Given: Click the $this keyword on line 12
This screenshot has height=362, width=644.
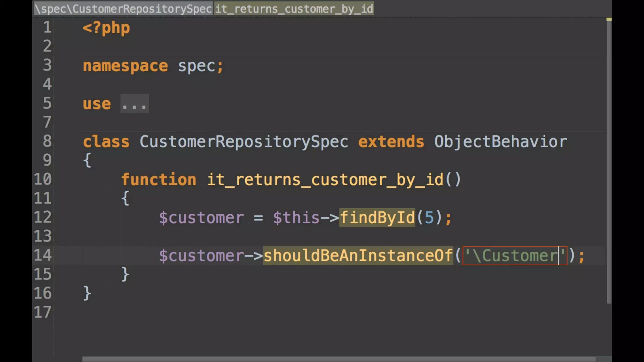Looking at the screenshot, I should [x=296, y=217].
